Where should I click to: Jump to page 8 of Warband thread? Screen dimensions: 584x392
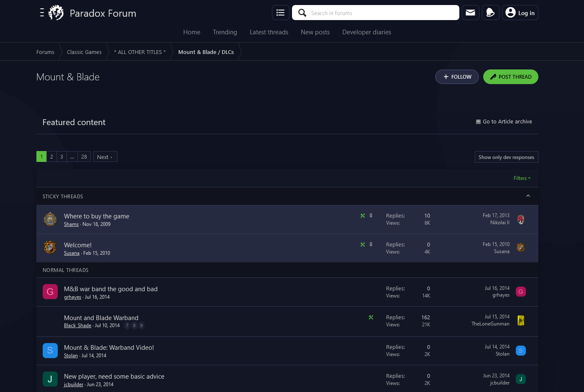[x=134, y=325]
